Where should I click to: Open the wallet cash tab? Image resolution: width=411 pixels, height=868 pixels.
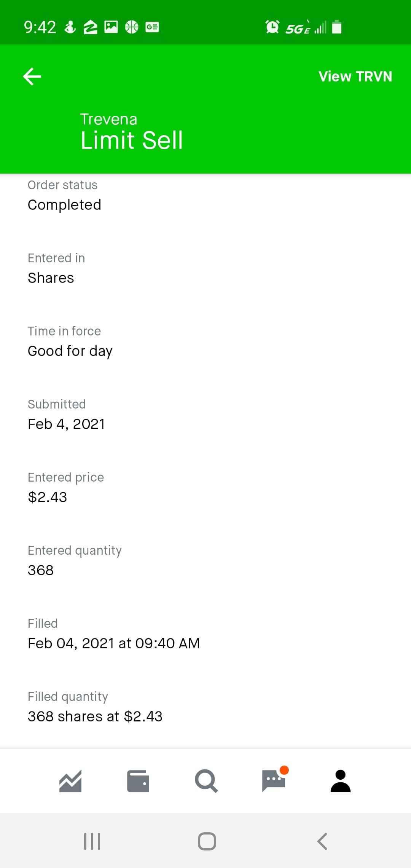pos(138,781)
